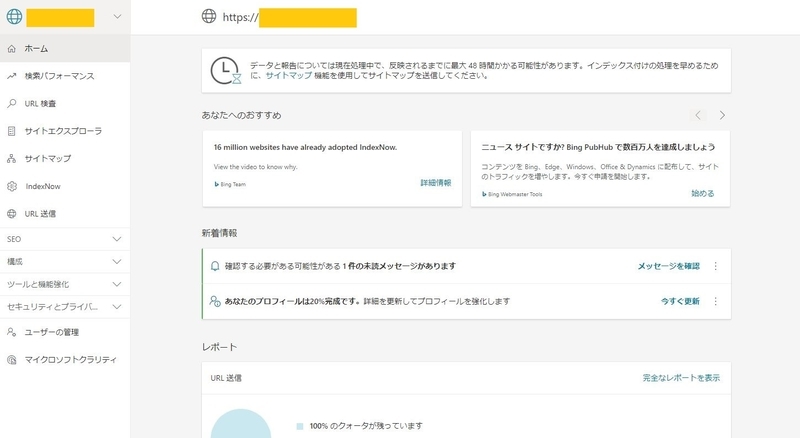Click the URL 検査 magnifier icon
The height and width of the screenshot is (438, 800).
[x=12, y=104]
